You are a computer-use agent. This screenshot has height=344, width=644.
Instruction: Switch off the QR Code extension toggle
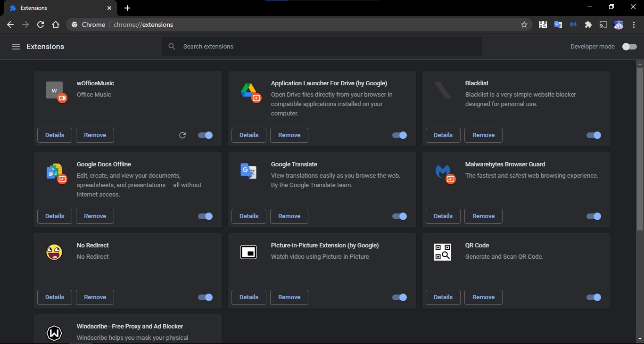(594, 297)
